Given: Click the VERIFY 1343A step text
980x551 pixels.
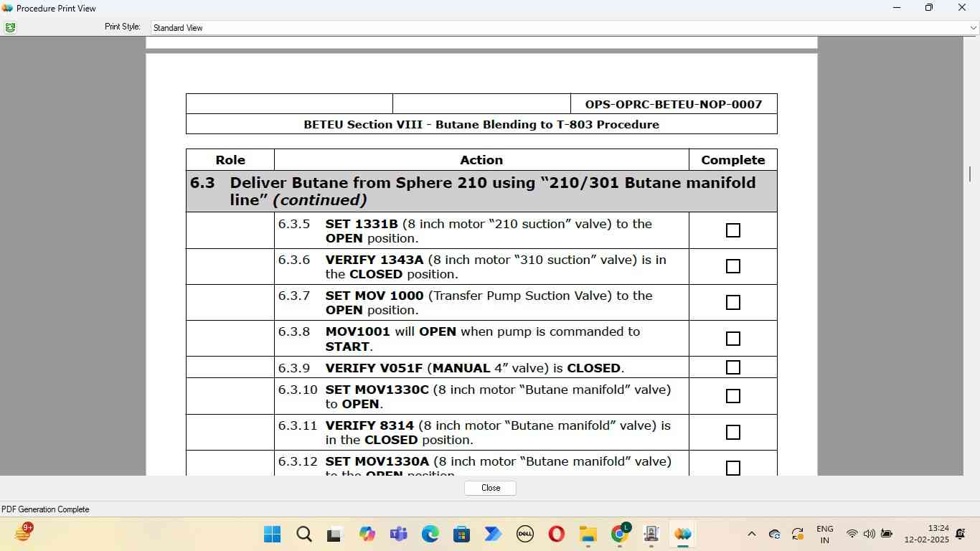Looking at the screenshot, I should click(496, 267).
